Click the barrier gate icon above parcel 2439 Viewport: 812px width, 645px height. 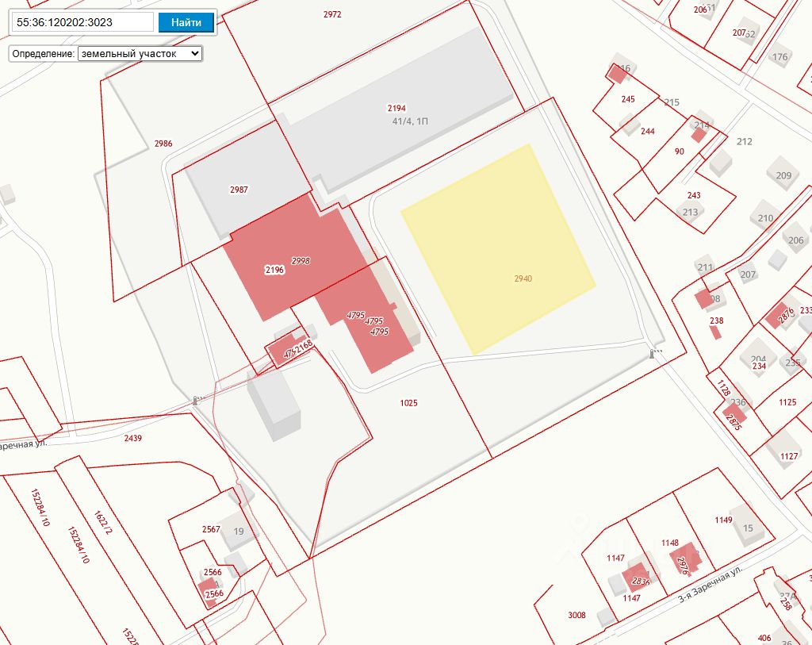tap(196, 401)
